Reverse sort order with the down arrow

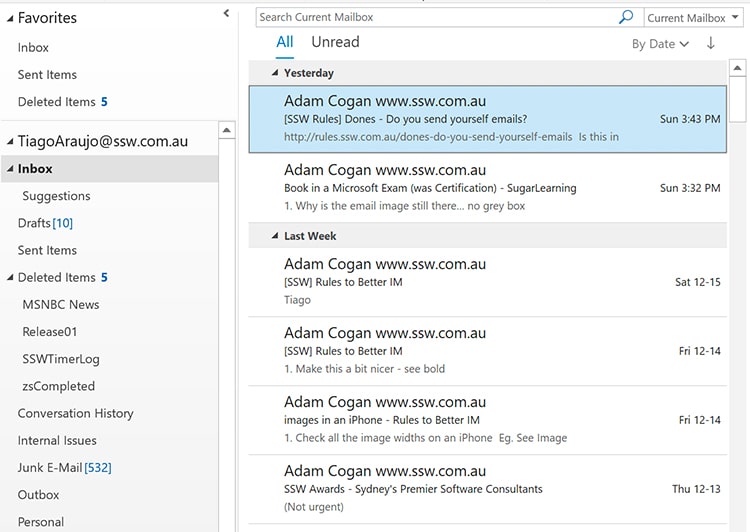[x=711, y=43]
